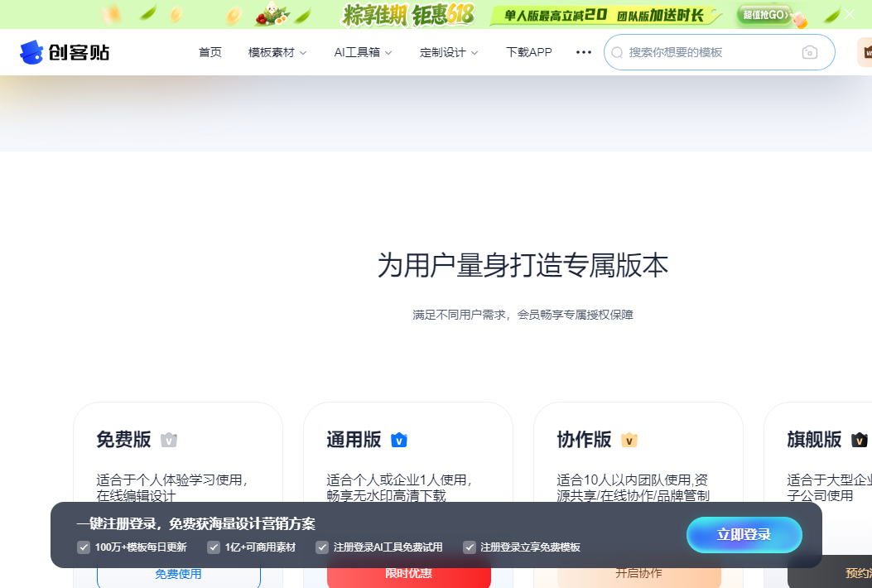The image size is (872, 588).
Task: Open the VIP badge at top right
Action: tap(865, 52)
